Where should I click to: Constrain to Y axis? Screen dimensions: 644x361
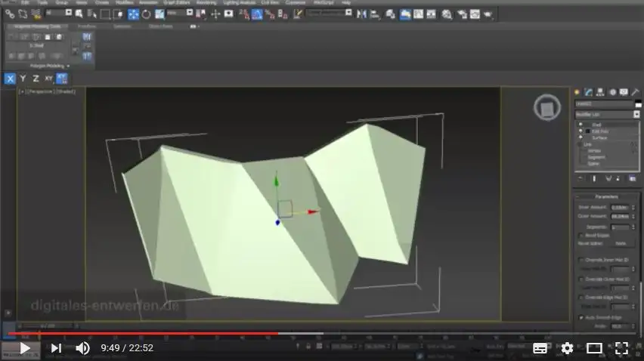[x=23, y=79]
